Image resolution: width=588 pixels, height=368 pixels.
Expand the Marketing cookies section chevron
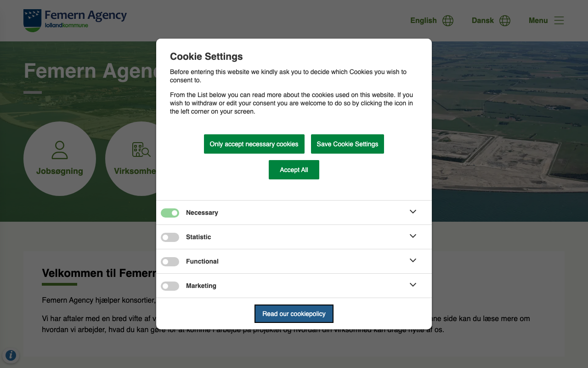click(413, 285)
